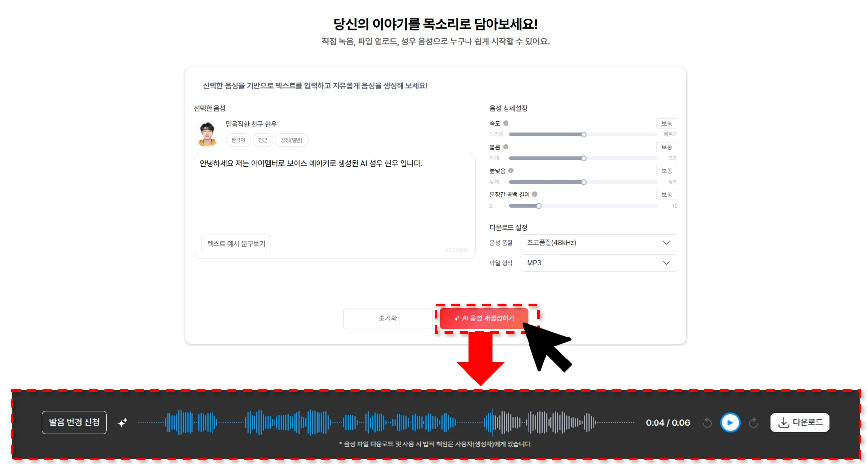Viewport: 868px width, 464px height.
Task: Click inside the voice script text area
Action: pos(335,195)
